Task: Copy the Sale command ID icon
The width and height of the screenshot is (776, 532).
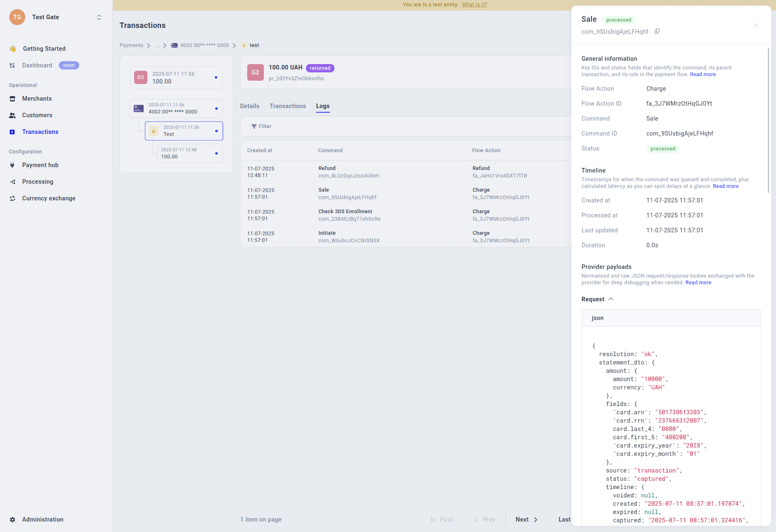Action: 657,31
